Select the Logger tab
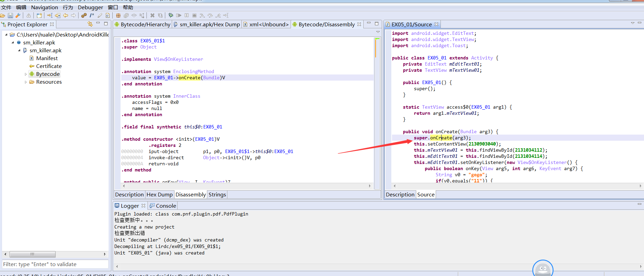 click(x=130, y=206)
